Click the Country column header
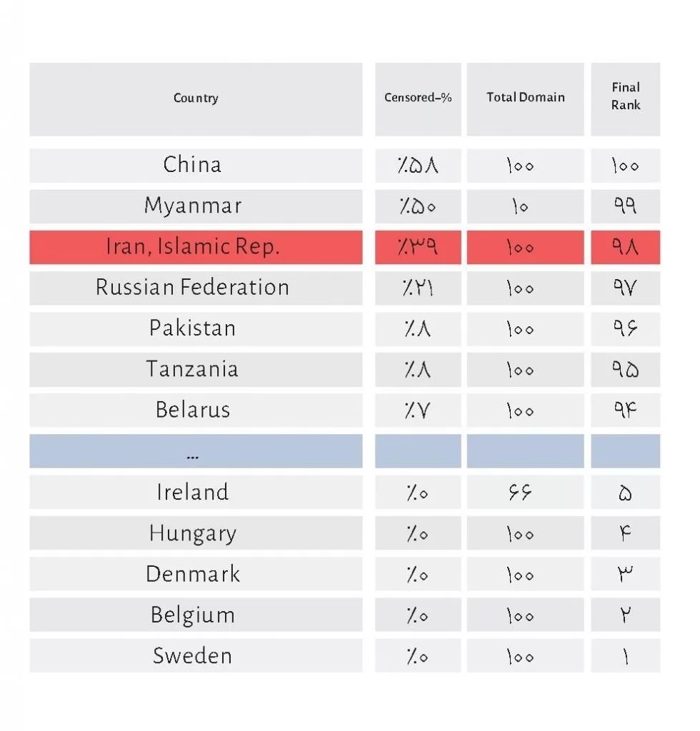The height and width of the screenshot is (731, 700). point(196,99)
